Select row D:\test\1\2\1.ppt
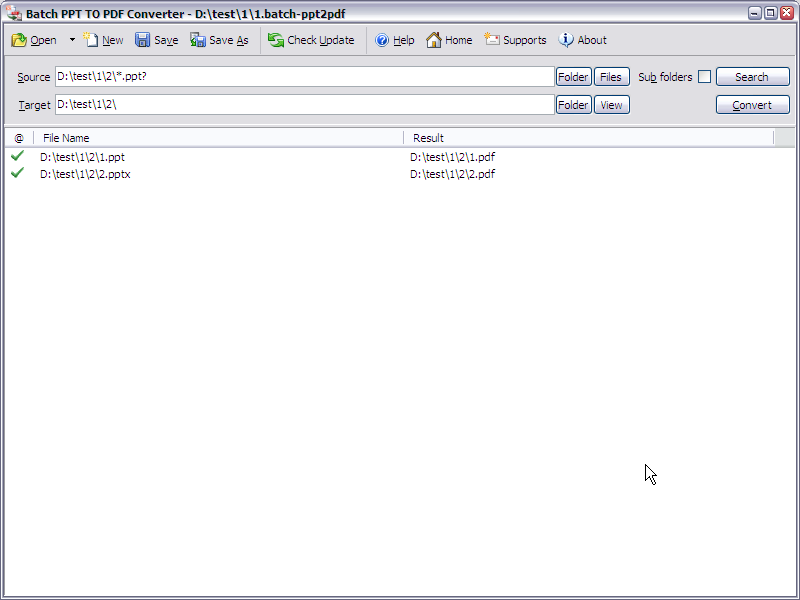Screen dimensions: 800x600 [82, 157]
